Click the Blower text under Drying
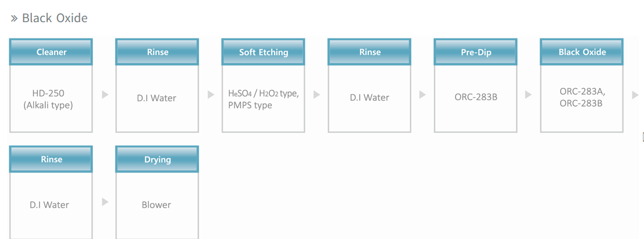Image resolution: width=644 pixels, height=239 pixels. (x=156, y=205)
